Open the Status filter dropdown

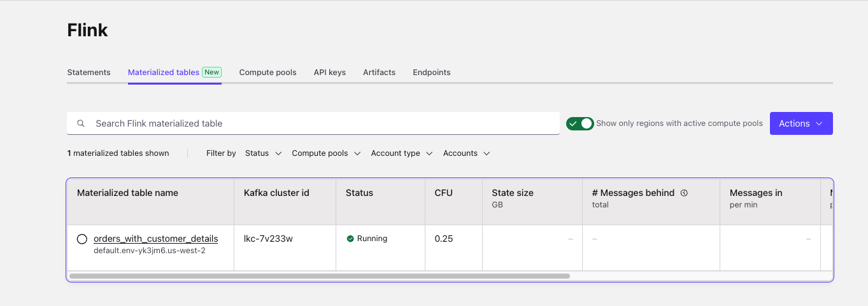[x=264, y=153]
